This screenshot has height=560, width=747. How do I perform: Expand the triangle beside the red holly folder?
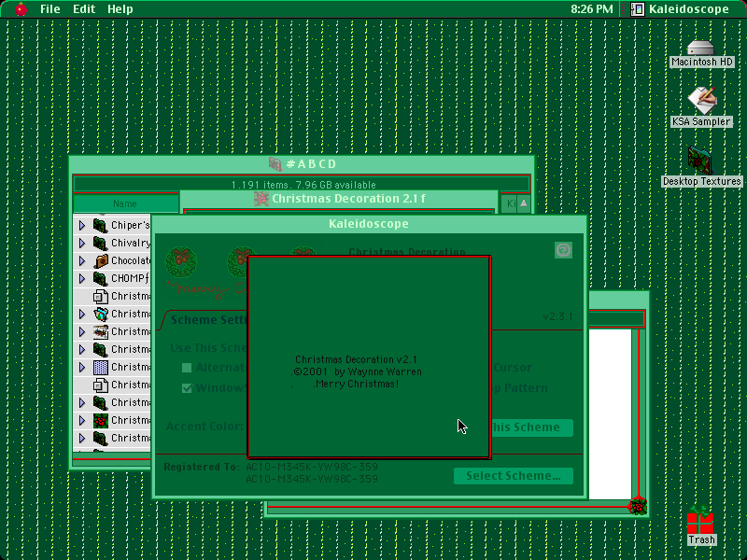82,421
